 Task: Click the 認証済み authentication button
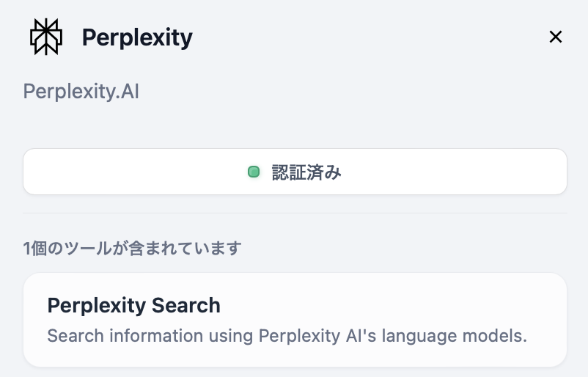(x=295, y=172)
